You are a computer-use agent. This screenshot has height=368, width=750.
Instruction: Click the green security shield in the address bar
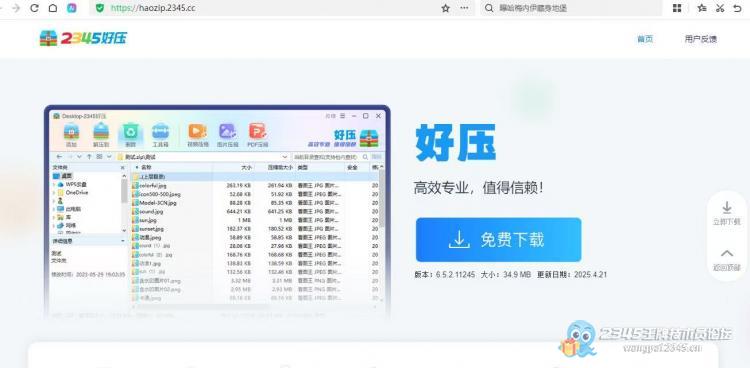click(x=99, y=8)
